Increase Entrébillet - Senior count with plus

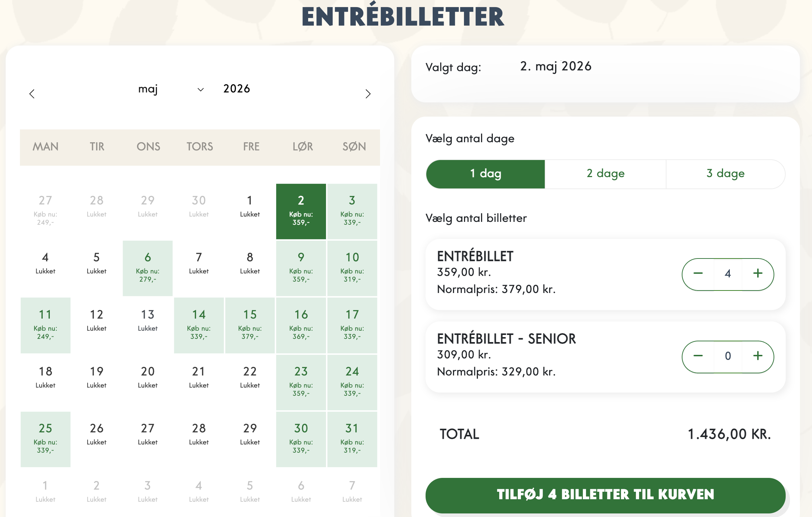758,356
